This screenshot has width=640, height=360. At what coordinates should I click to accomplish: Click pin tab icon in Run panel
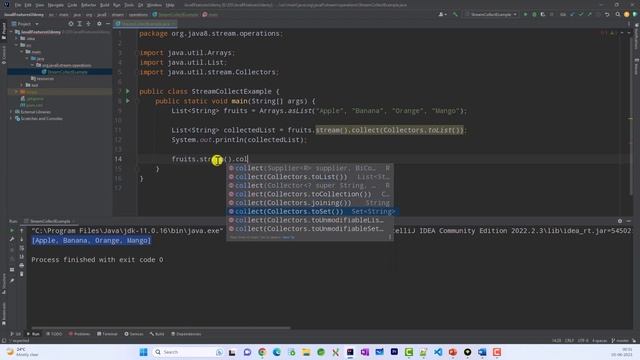(12, 280)
